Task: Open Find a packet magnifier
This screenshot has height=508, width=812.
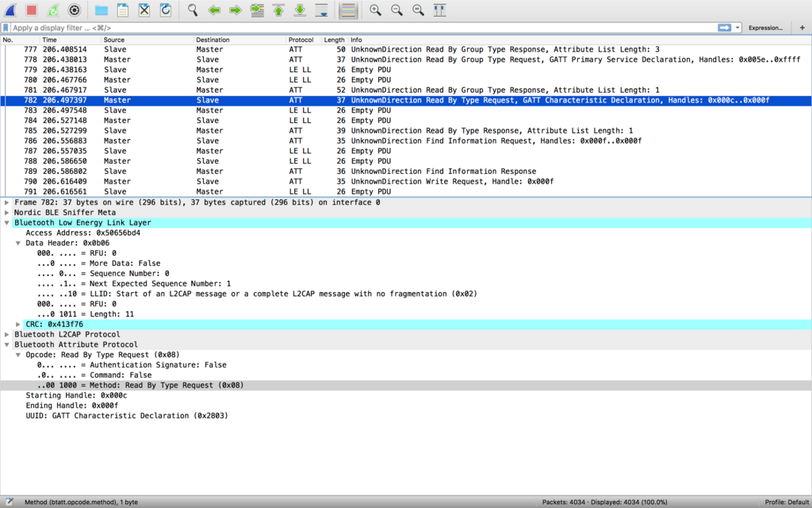Action: (193, 10)
